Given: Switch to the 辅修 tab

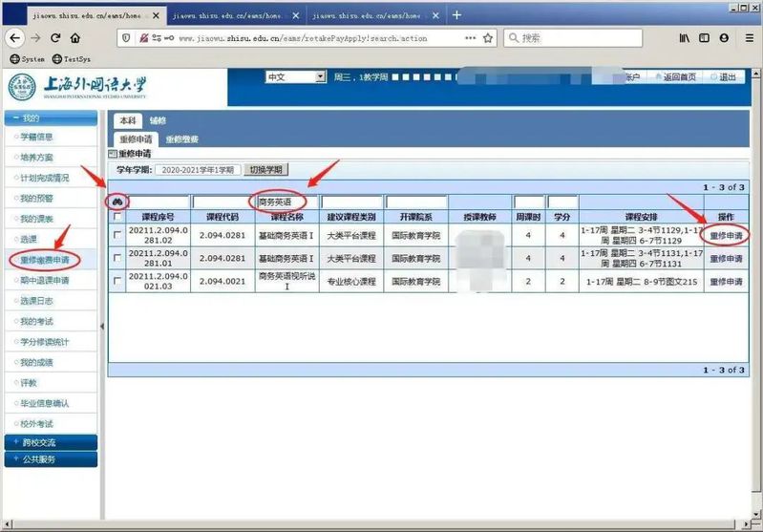Looking at the screenshot, I should click(x=158, y=121).
